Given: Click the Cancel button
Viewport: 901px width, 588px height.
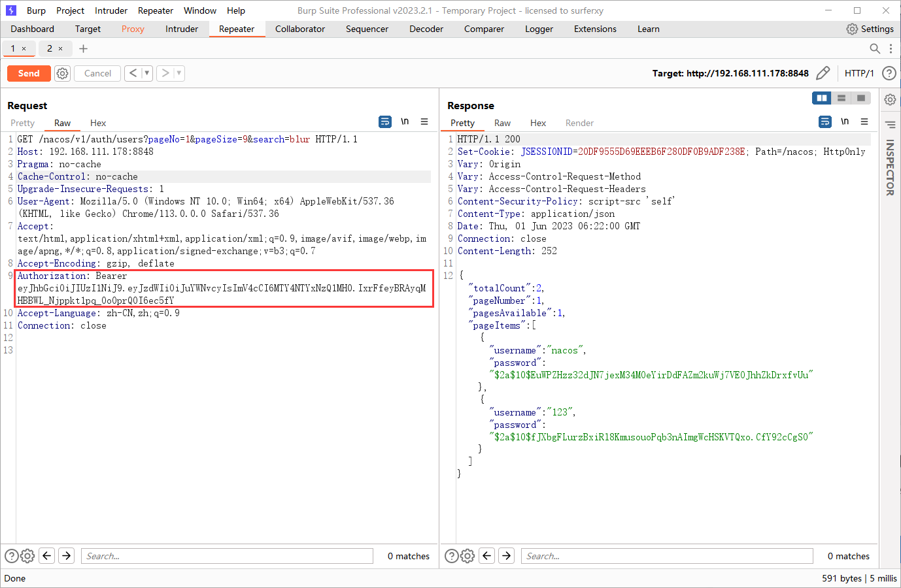Looking at the screenshot, I should tap(97, 73).
